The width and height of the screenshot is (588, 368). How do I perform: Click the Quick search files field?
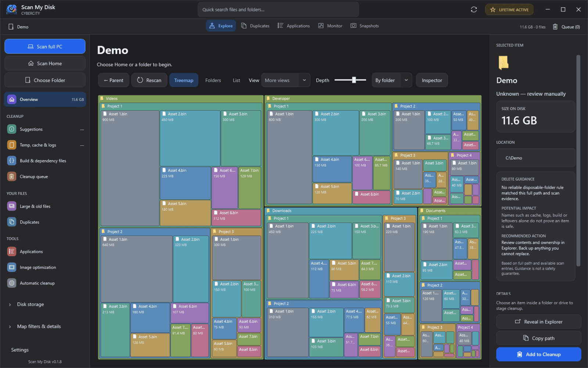coord(278,10)
